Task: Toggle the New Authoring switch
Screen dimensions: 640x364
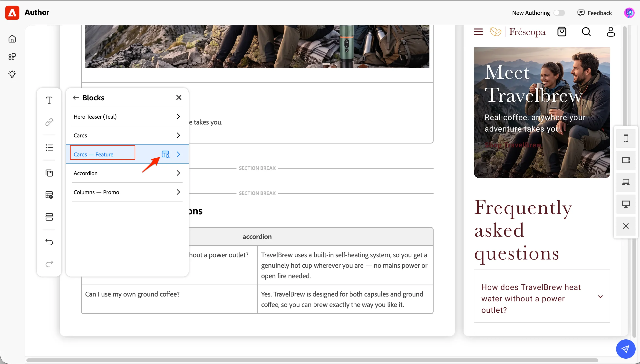Action: point(559,13)
